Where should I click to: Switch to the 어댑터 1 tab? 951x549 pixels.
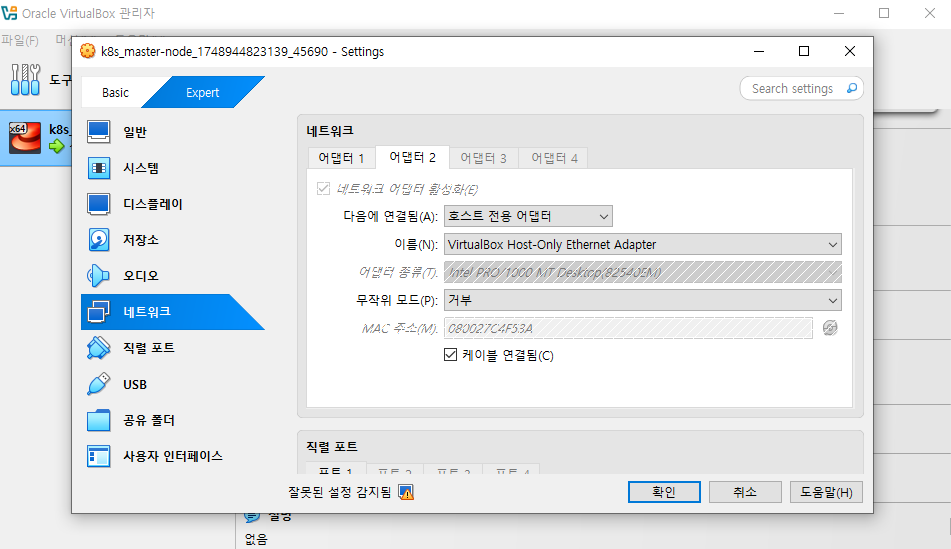coord(341,158)
